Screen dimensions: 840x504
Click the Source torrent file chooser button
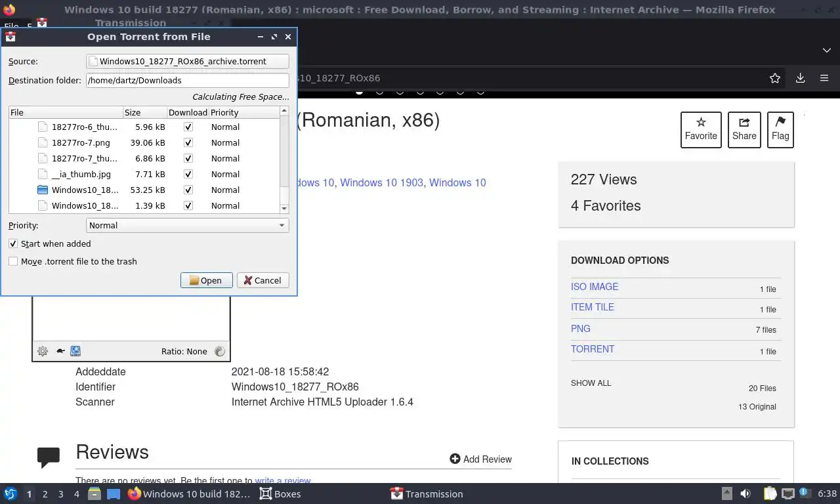coord(188,61)
